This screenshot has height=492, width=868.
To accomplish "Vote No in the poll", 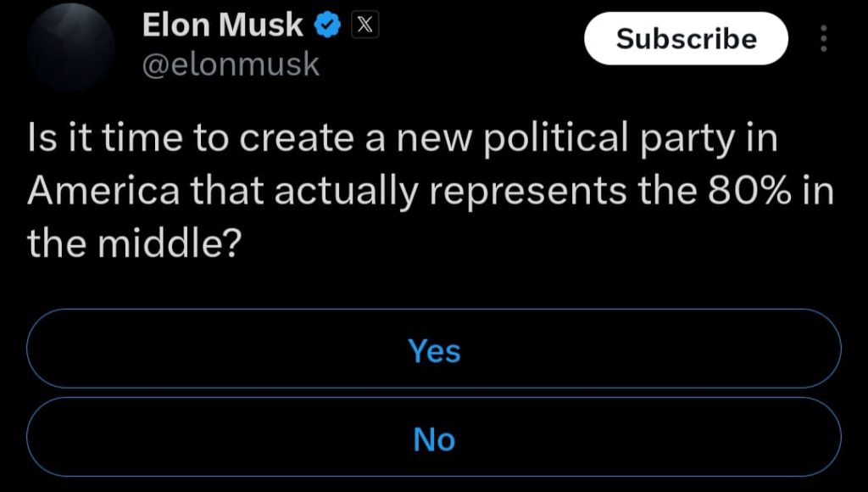I will (434, 437).
